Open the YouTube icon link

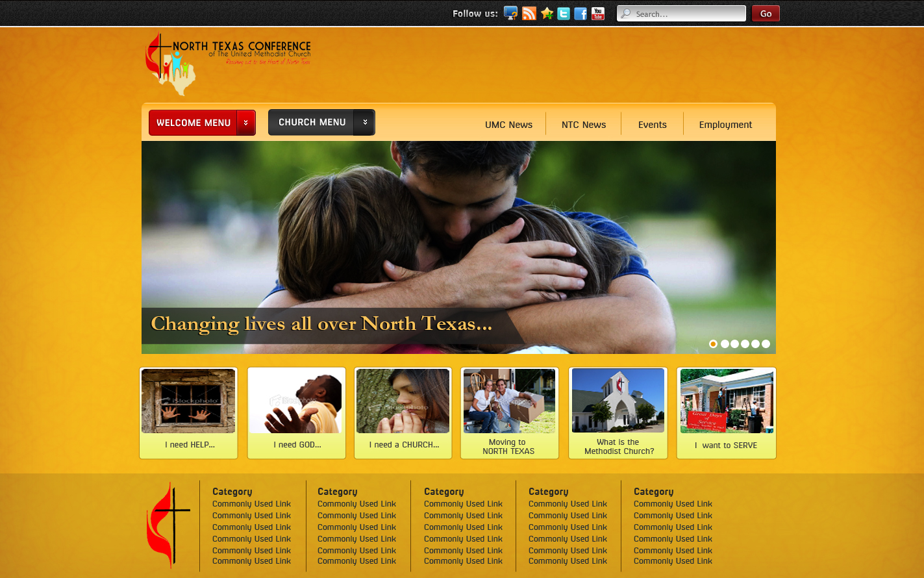[x=598, y=14]
